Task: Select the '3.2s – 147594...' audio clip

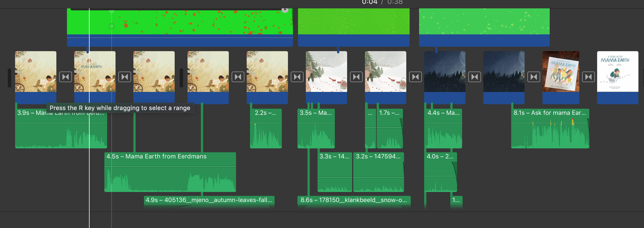Action: point(379,172)
